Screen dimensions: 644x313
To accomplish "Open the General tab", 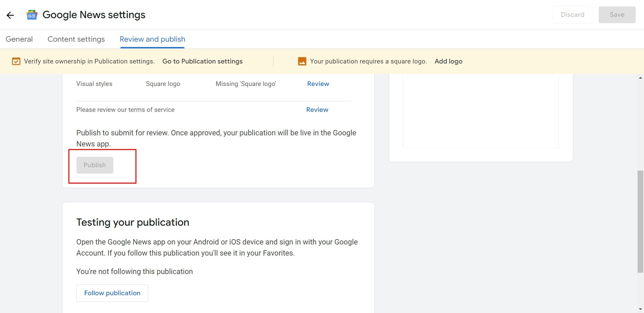I will click(x=19, y=39).
